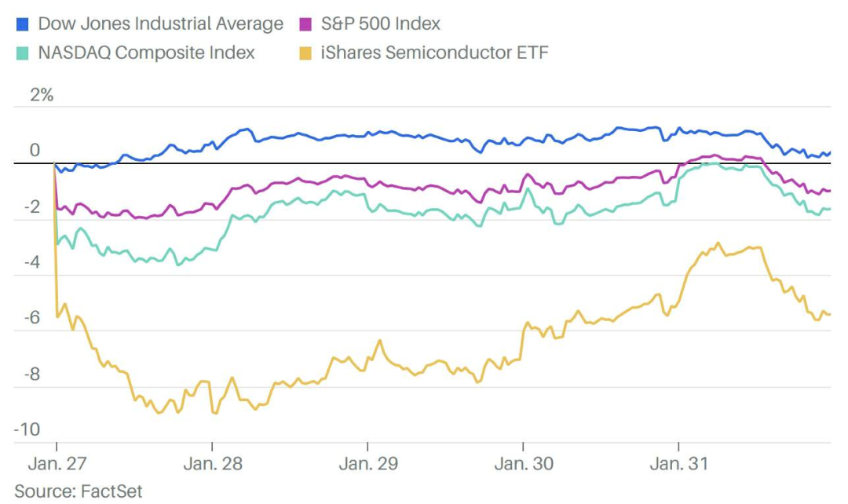Click the Jan. 28 x-axis label
Screen dimensions: 848x504
coord(213,463)
